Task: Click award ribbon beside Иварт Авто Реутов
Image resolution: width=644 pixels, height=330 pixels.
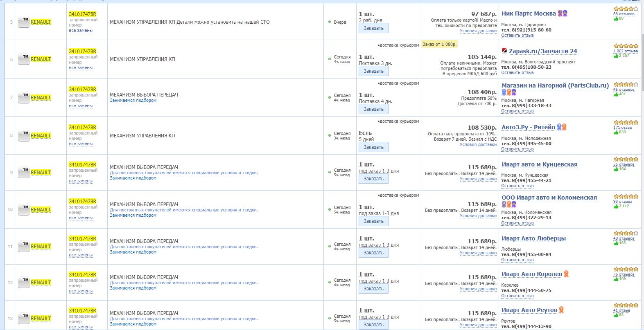Action: pos(561,310)
